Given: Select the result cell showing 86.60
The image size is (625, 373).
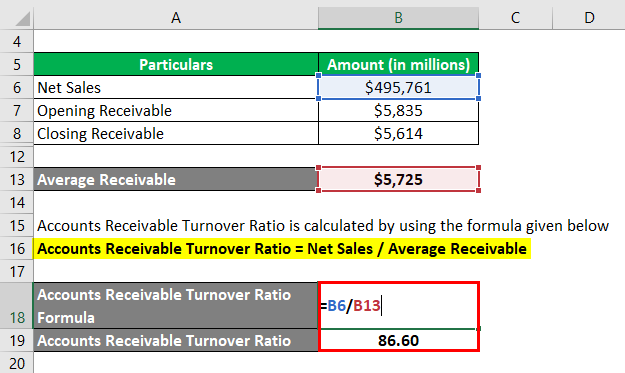Looking at the screenshot, I should [x=398, y=340].
